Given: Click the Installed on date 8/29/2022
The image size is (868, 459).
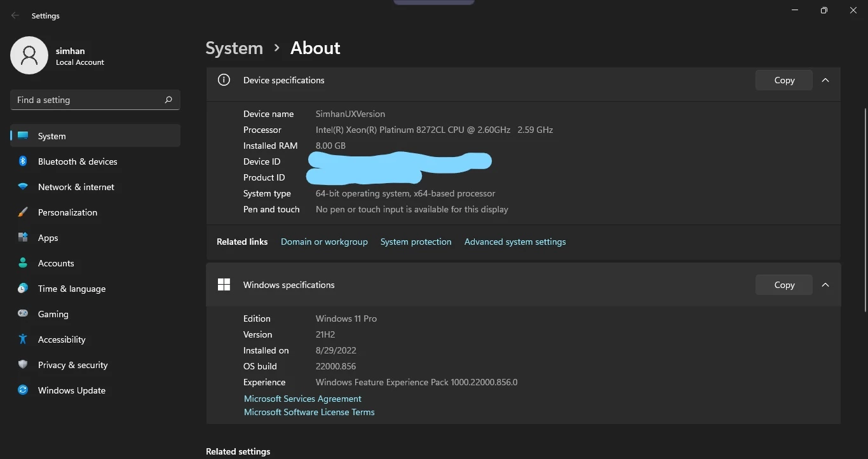Looking at the screenshot, I should tap(336, 350).
